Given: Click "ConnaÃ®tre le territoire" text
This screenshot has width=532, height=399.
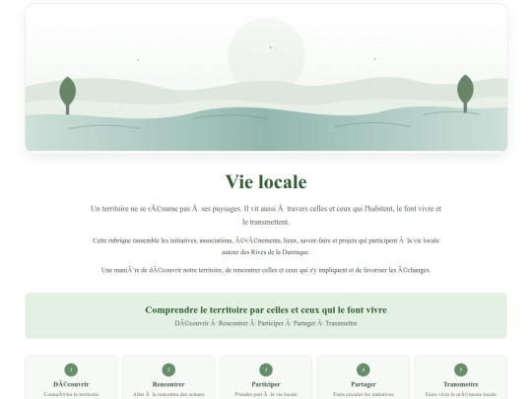Looking at the screenshot, I should (71, 394).
